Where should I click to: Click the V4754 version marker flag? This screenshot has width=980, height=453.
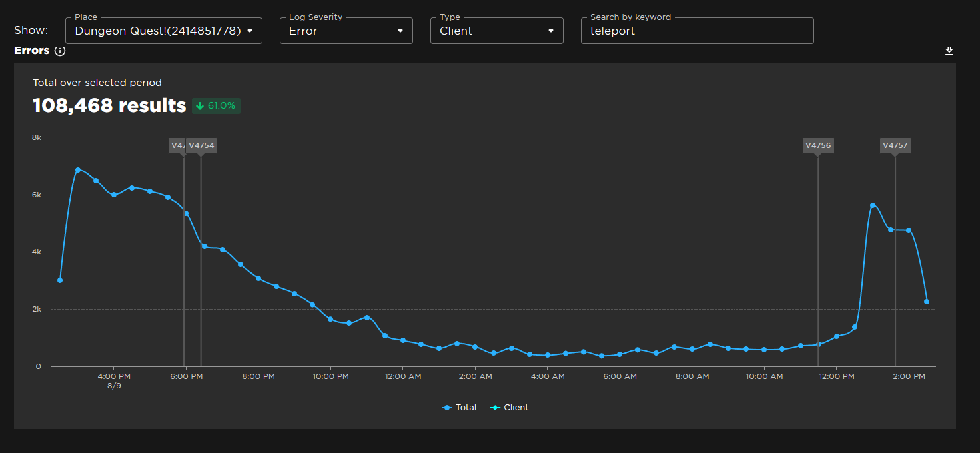[x=201, y=145]
